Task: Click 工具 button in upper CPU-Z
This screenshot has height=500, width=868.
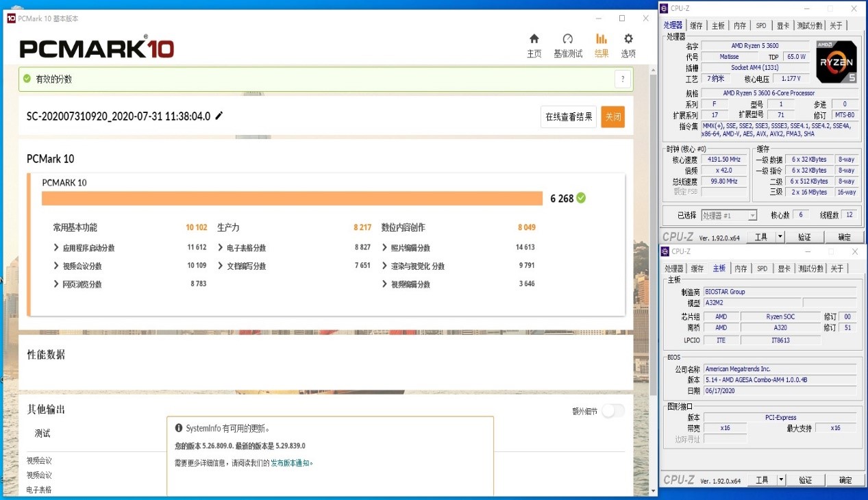Action: pos(761,237)
